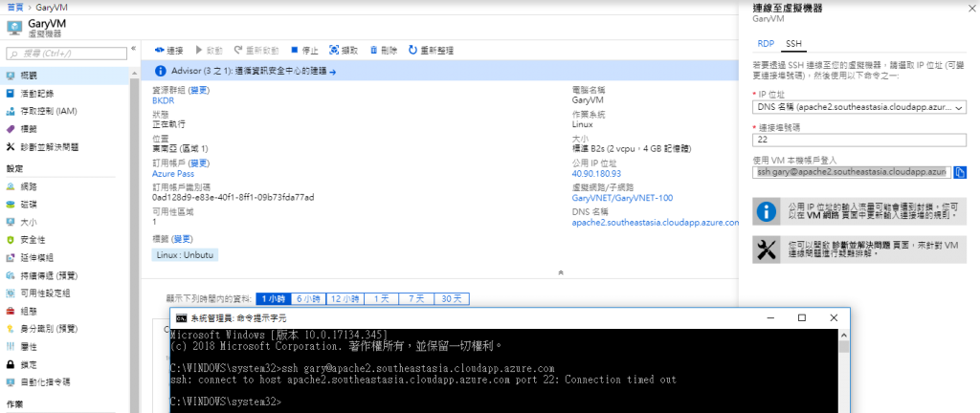Maximize the command prompt window
This screenshot has height=413, width=980.
point(802,317)
